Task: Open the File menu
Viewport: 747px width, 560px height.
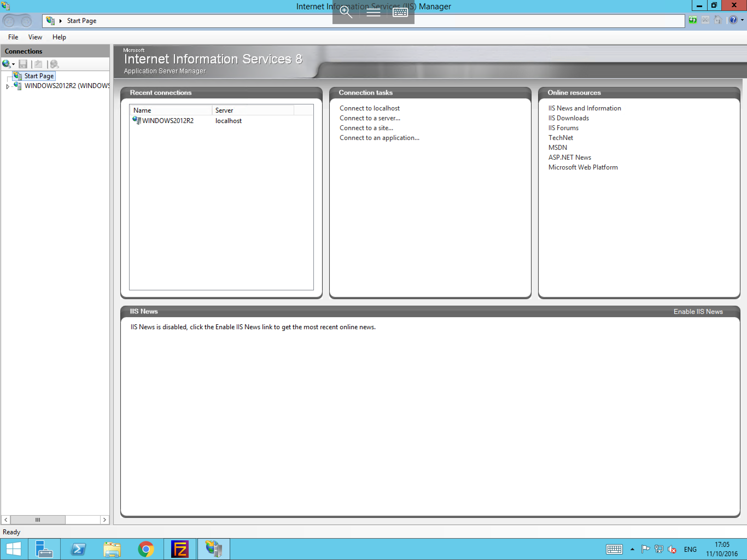Action: tap(13, 37)
